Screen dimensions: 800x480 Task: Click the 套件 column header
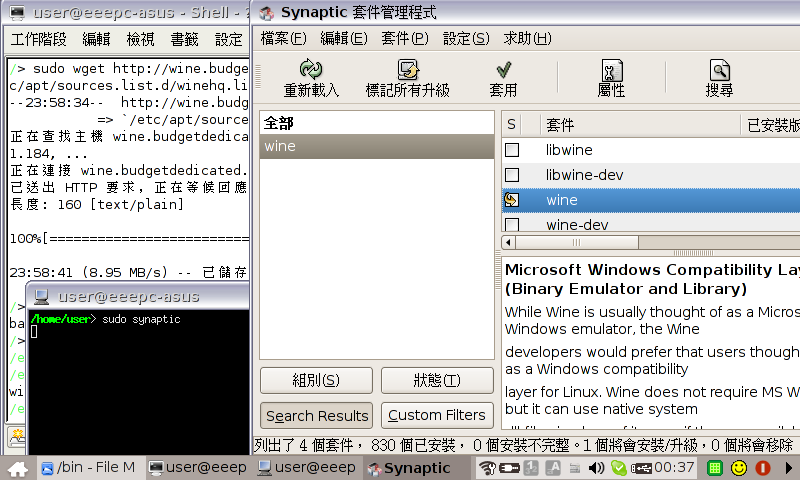[x=640, y=124]
